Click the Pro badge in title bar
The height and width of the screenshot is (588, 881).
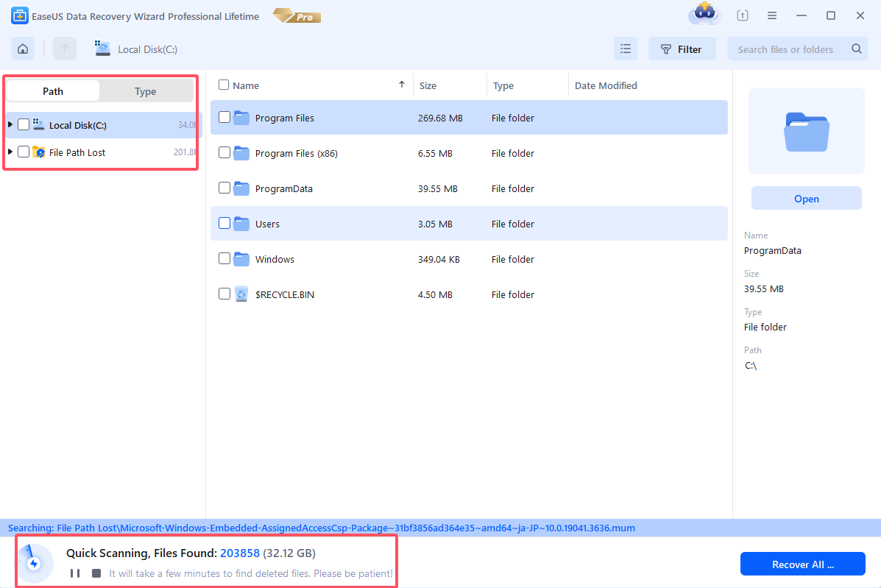point(297,15)
